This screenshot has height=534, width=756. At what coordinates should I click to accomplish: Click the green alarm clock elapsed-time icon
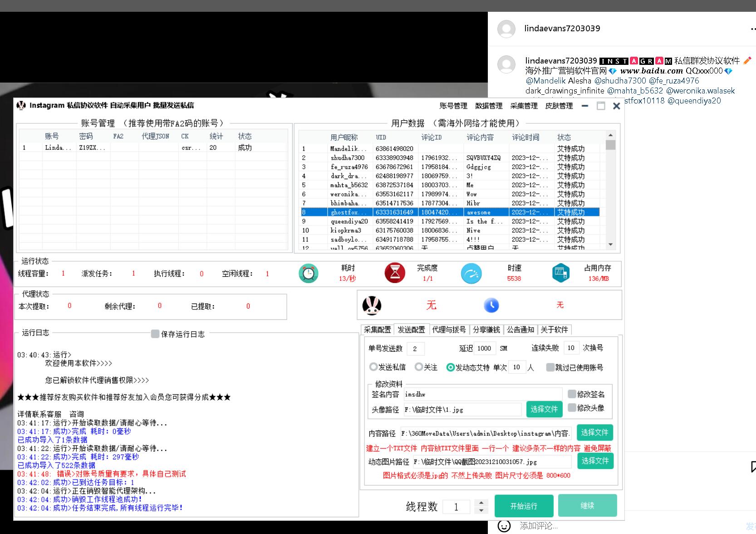tap(308, 274)
